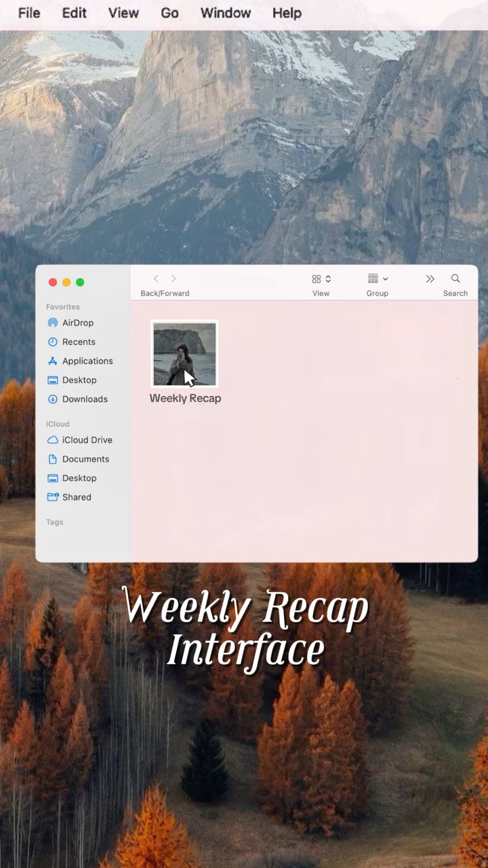488x868 pixels.
Task: Open the File menu
Action: (29, 13)
